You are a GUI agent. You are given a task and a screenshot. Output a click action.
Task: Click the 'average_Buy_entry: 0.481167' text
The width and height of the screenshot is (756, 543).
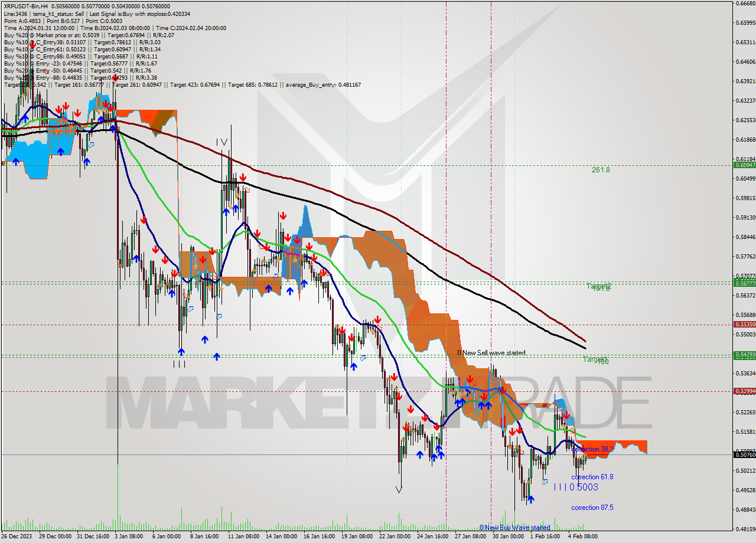(x=323, y=85)
